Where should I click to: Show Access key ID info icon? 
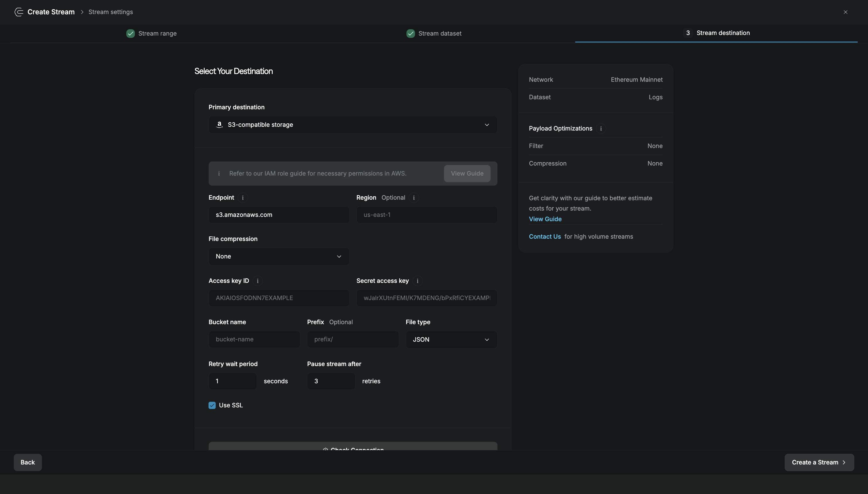tap(258, 281)
